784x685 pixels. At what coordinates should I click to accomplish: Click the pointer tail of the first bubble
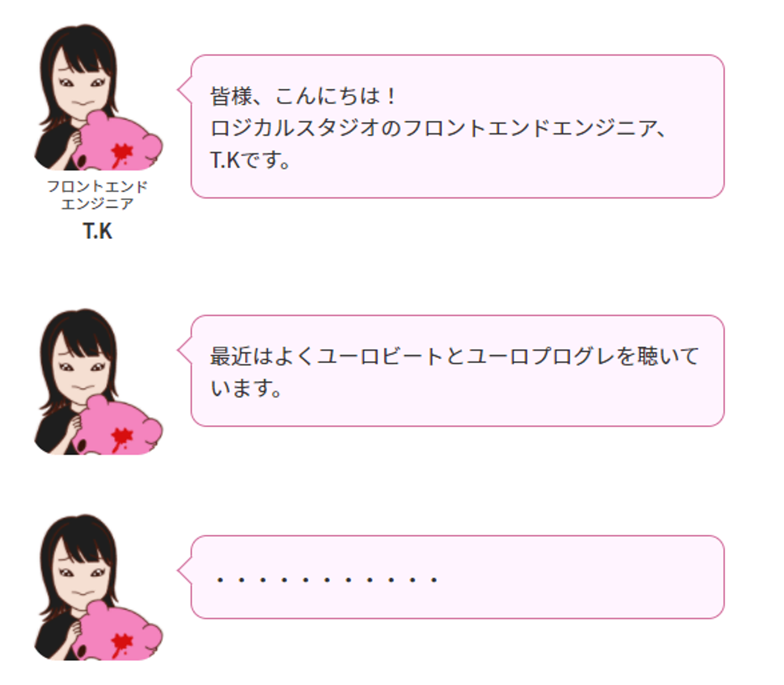[x=184, y=90]
